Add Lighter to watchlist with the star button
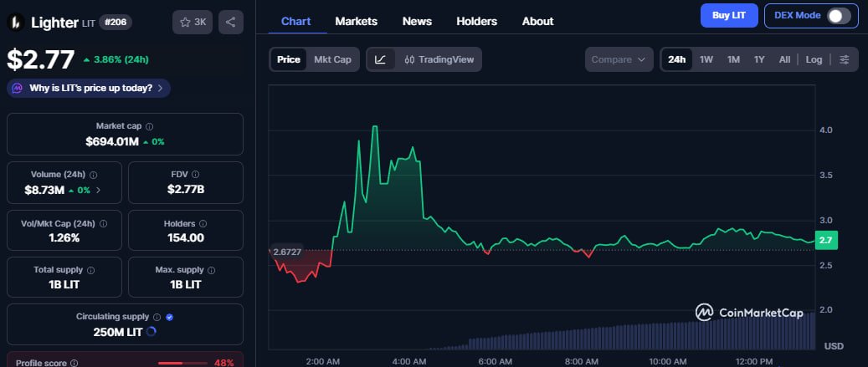Viewport: 868px width, 367px height. pyautogui.click(x=193, y=22)
